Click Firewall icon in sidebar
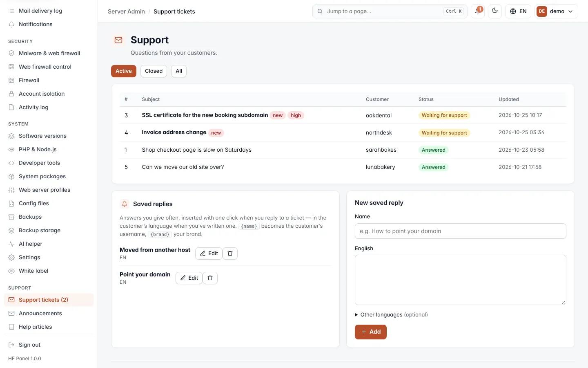 pyautogui.click(x=11, y=80)
